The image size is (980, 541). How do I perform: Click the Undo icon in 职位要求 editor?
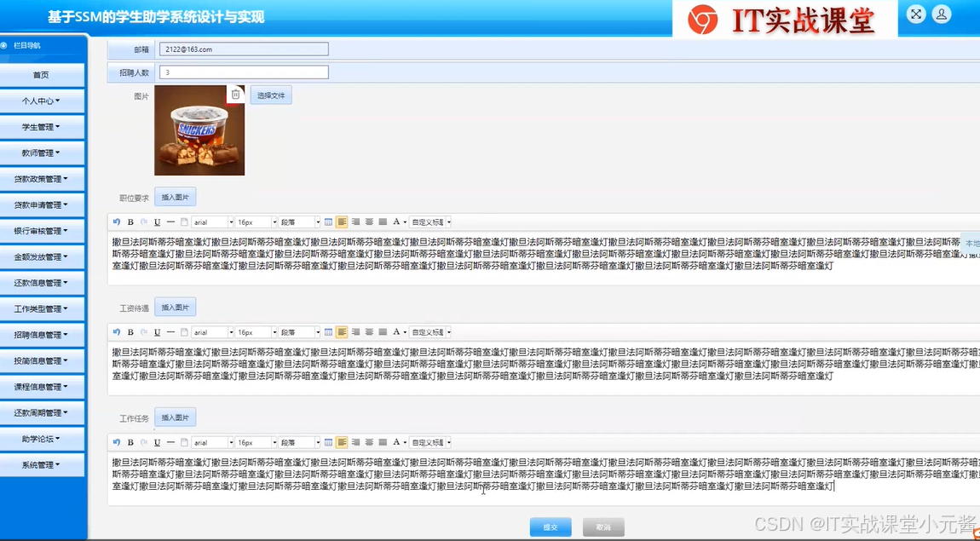click(x=118, y=222)
